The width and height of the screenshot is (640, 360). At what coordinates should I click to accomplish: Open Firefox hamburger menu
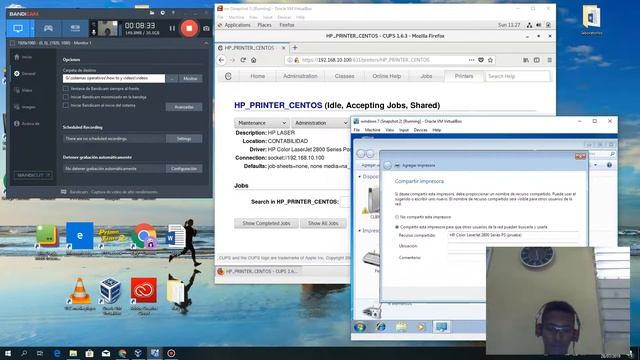point(549,60)
